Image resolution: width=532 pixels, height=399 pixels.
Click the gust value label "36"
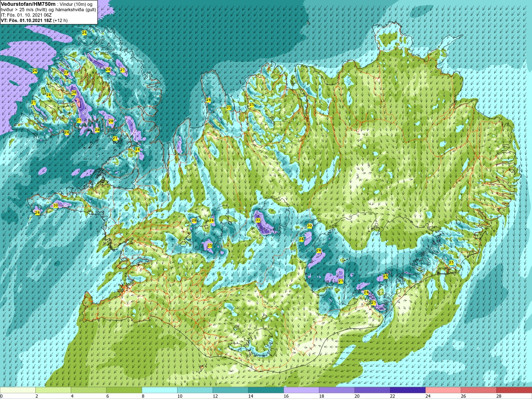tap(74, 92)
